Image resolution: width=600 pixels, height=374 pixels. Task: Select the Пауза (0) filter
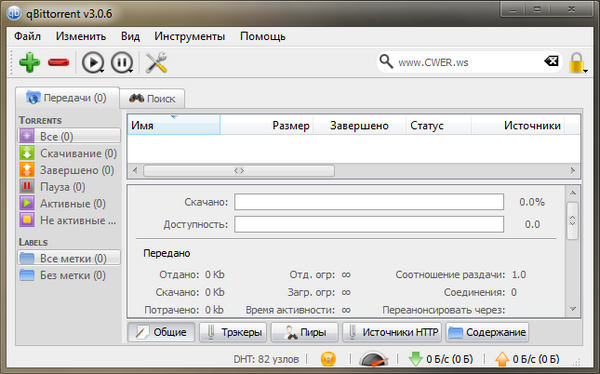tap(69, 187)
